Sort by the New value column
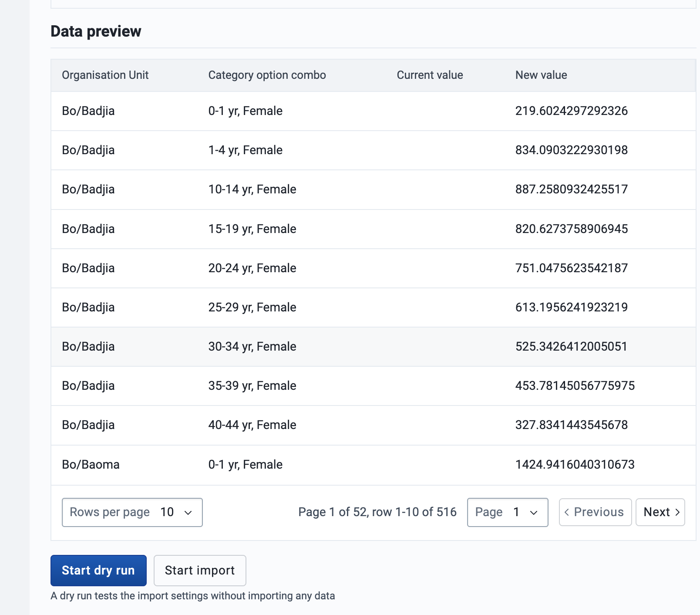This screenshot has height=615, width=700. [541, 75]
